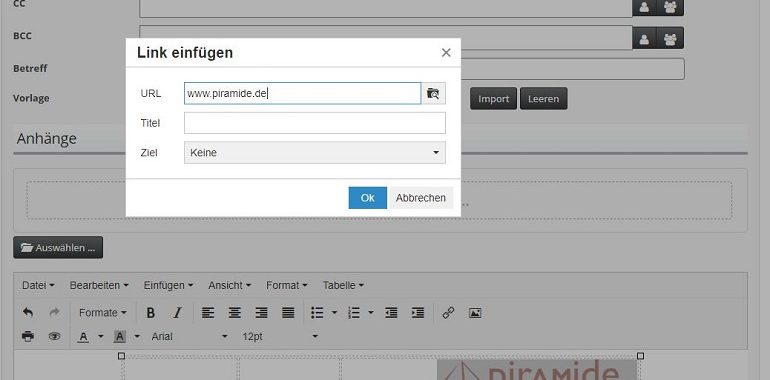770x380 pixels.
Task: Expand bullet list style options arrow
Action: coord(334,313)
